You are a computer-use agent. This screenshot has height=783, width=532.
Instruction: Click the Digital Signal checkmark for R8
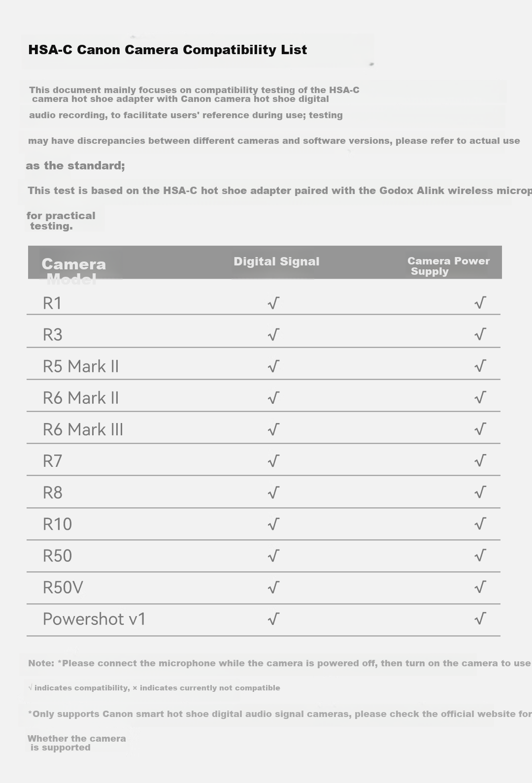pos(273,492)
